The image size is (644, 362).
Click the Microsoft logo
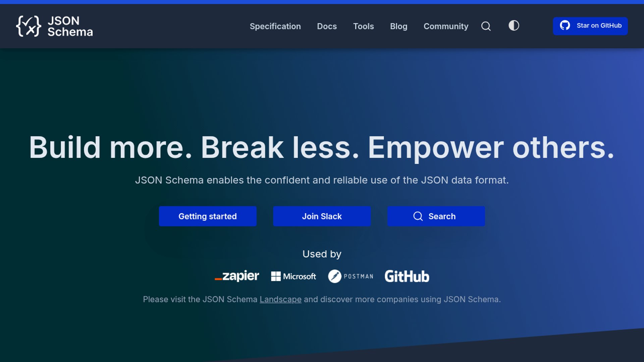pyautogui.click(x=293, y=277)
